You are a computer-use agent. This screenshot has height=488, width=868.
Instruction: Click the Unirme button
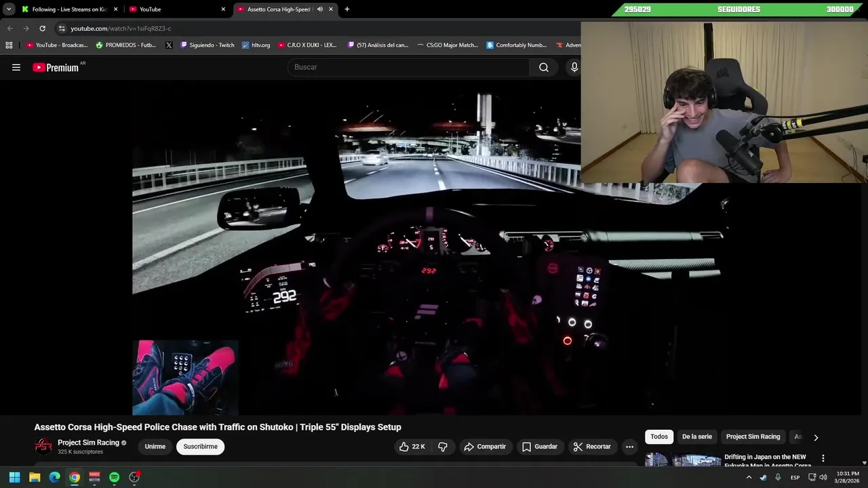(x=155, y=447)
